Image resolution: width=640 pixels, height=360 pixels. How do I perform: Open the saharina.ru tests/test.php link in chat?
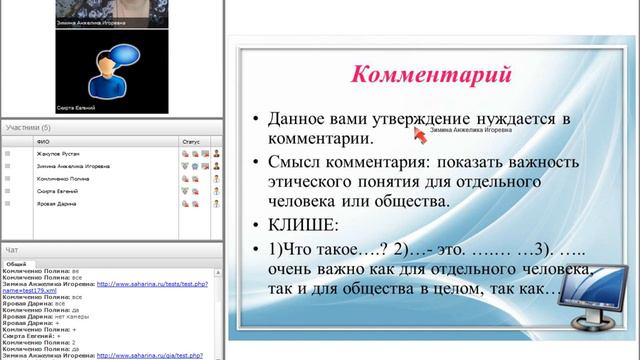(152, 284)
